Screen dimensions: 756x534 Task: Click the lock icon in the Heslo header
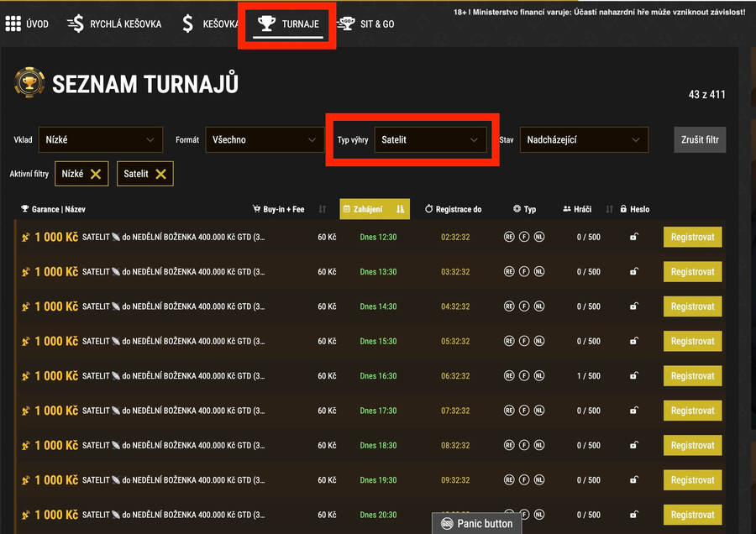point(622,209)
